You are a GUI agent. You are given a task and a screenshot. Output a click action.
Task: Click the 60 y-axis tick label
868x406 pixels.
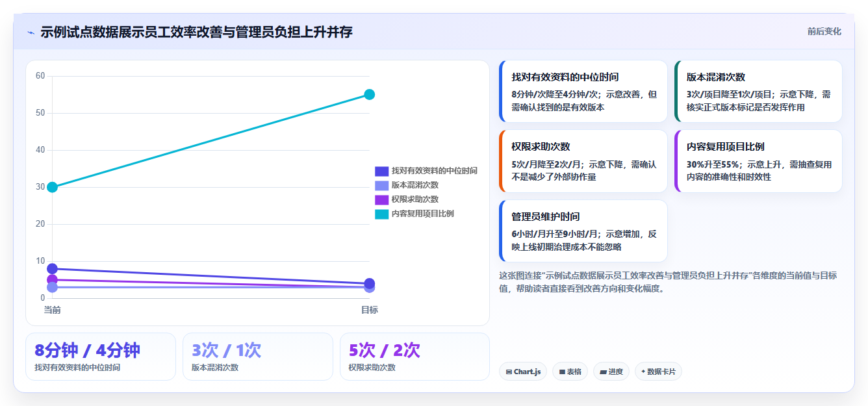point(40,76)
